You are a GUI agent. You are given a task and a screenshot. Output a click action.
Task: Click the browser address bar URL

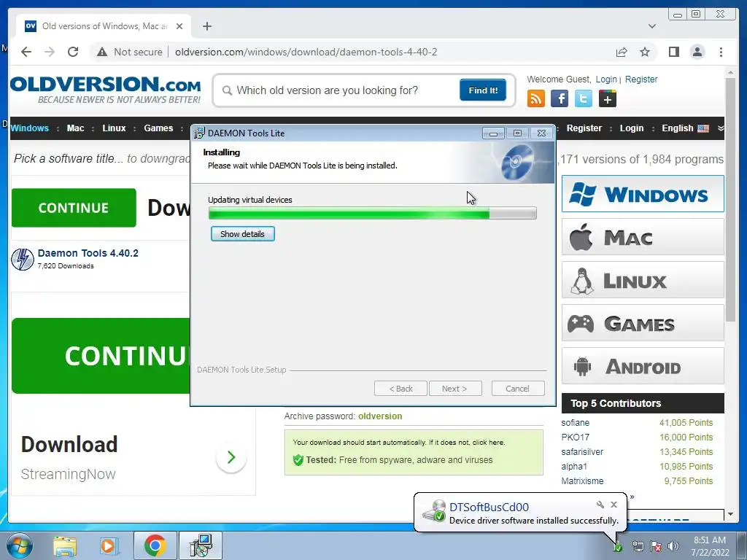pyautogui.click(x=306, y=52)
